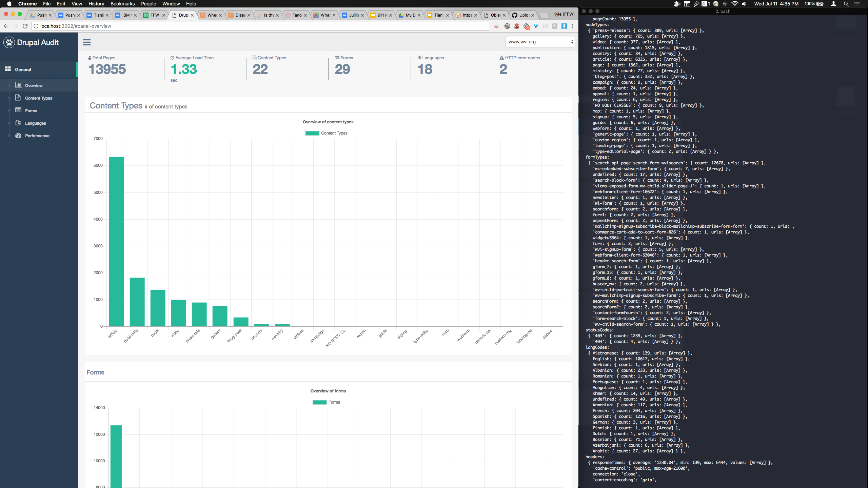Click the calendar 11 menu bar icon
Screen dimensions: 868x488
(687, 4)
